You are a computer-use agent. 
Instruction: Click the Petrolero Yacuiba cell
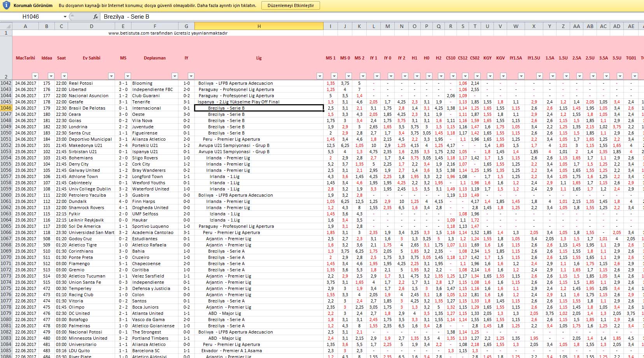91,195
